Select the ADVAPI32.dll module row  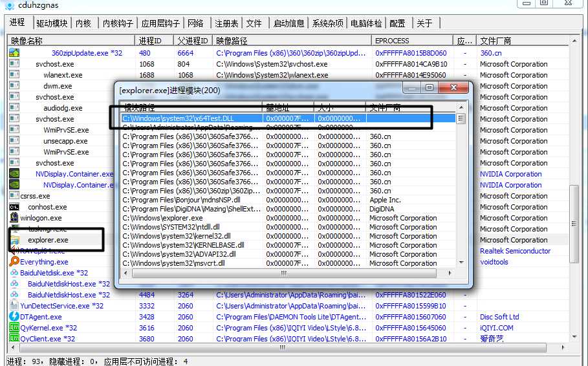(288, 254)
